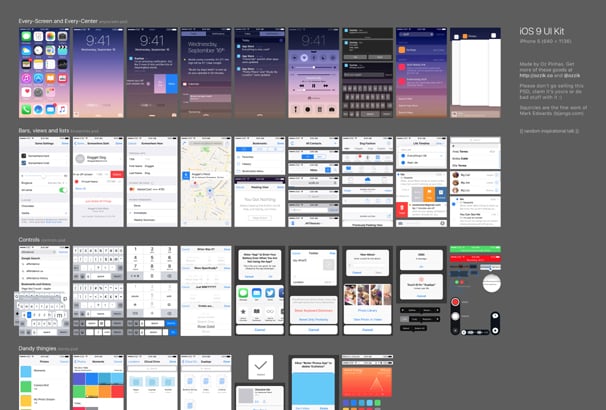Open Mail in the home screen dock
The height and width of the screenshot is (410, 606).
50,109
